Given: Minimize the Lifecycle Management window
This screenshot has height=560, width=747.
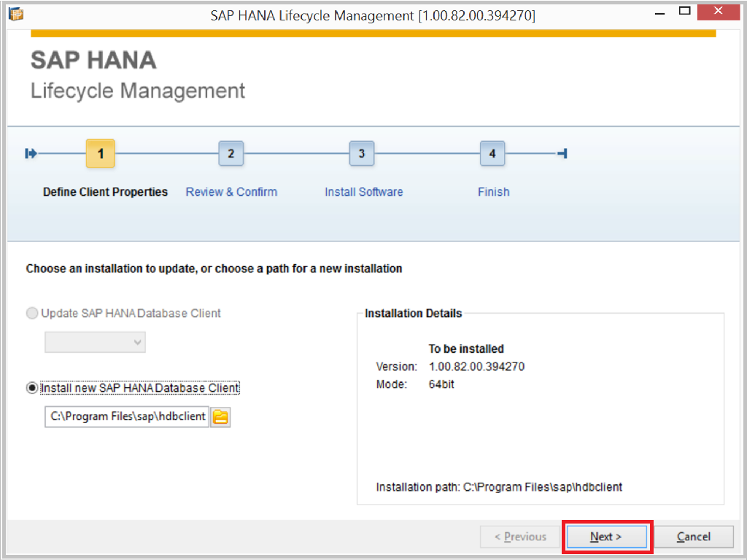Looking at the screenshot, I should [659, 12].
